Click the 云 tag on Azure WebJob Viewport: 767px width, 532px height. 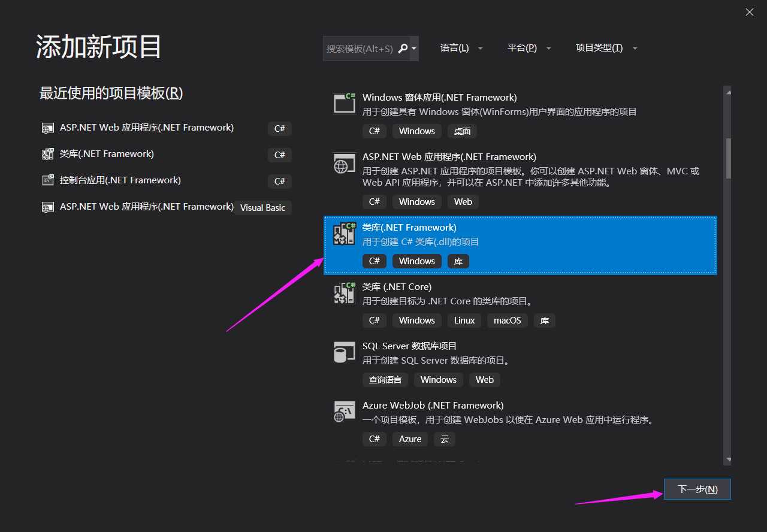point(445,439)
